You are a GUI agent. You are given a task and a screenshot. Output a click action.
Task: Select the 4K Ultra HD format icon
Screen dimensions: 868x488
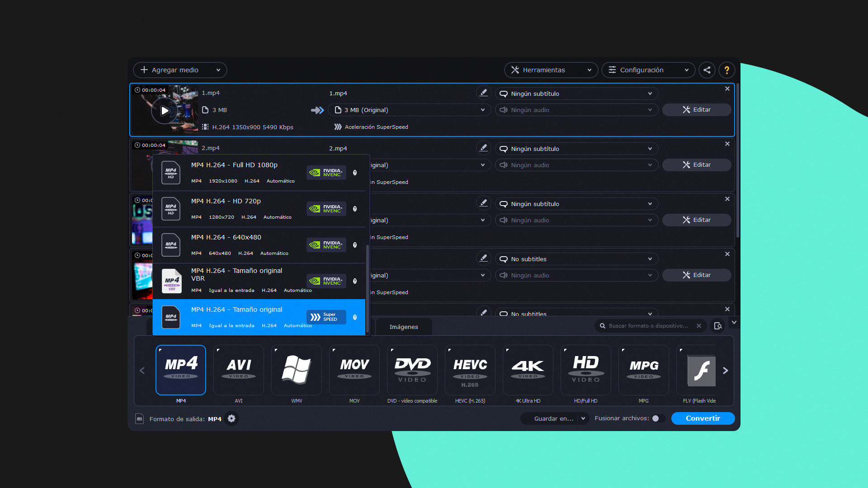coord(528,370)
